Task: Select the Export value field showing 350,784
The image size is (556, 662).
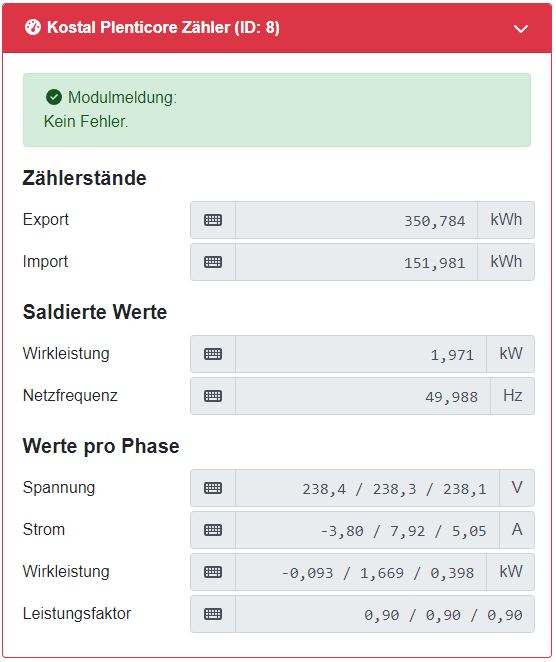Action: click(356, 220)
